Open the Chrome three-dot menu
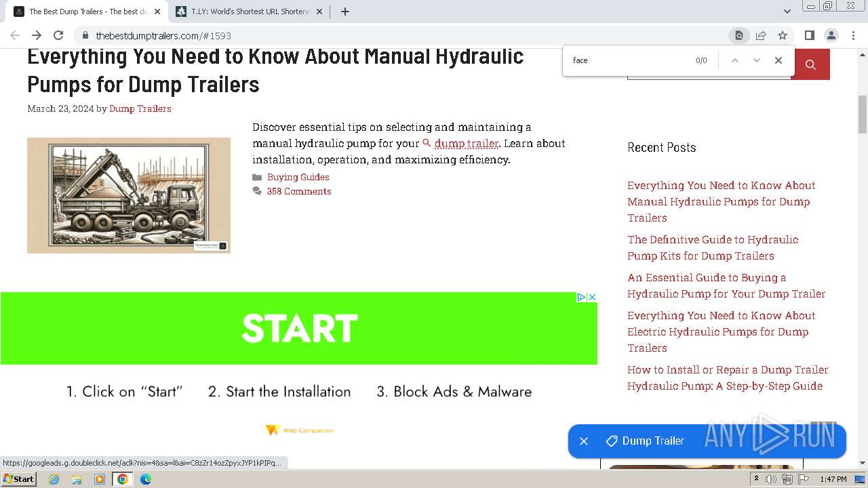This screenshot has height=488, width=868. pyautogui.click(x=853, y=35)
